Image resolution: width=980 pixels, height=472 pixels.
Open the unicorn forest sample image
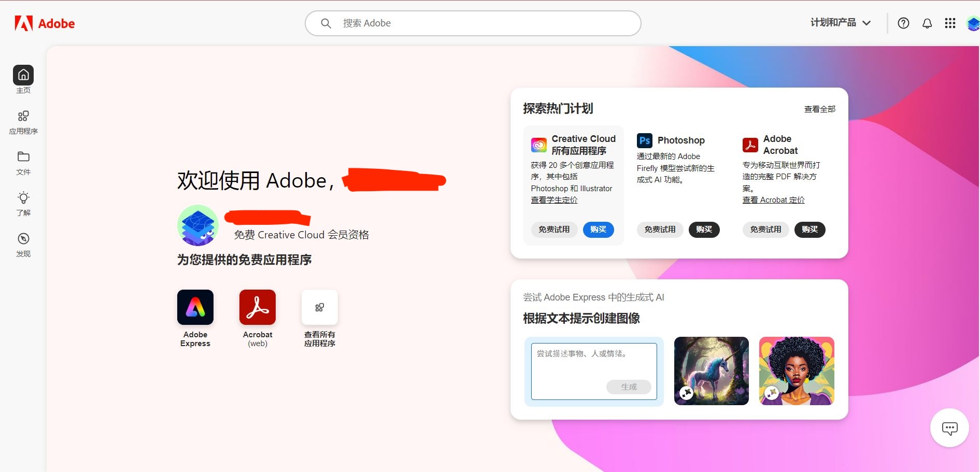712,371
